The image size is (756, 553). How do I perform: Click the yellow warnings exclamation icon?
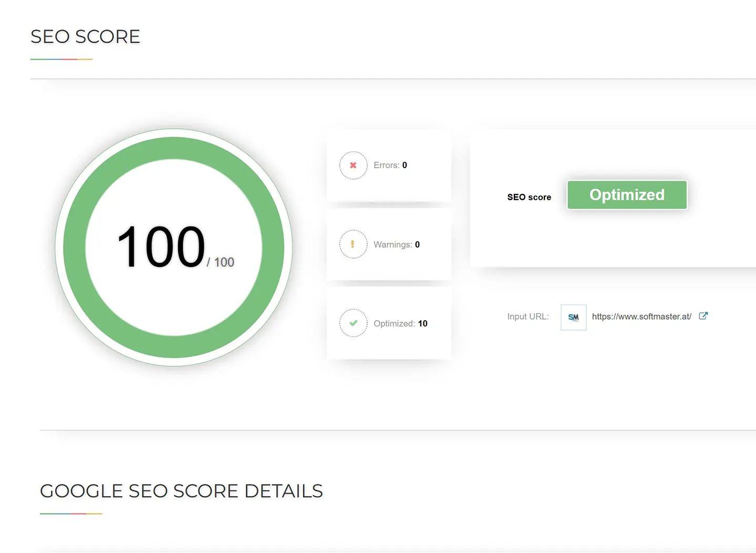point(353,244)
